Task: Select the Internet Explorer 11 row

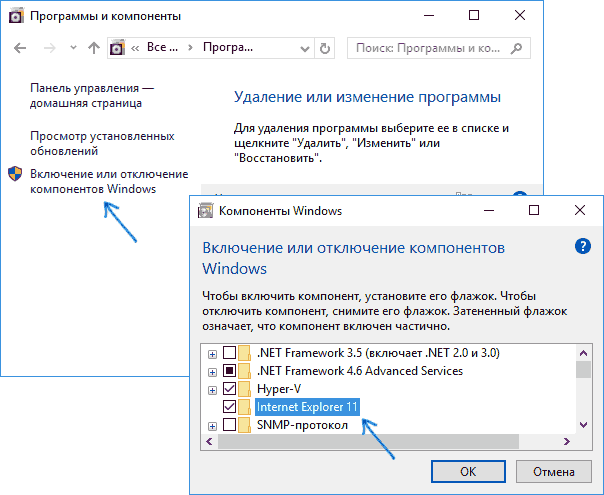Action: click(x=307, y=407)
